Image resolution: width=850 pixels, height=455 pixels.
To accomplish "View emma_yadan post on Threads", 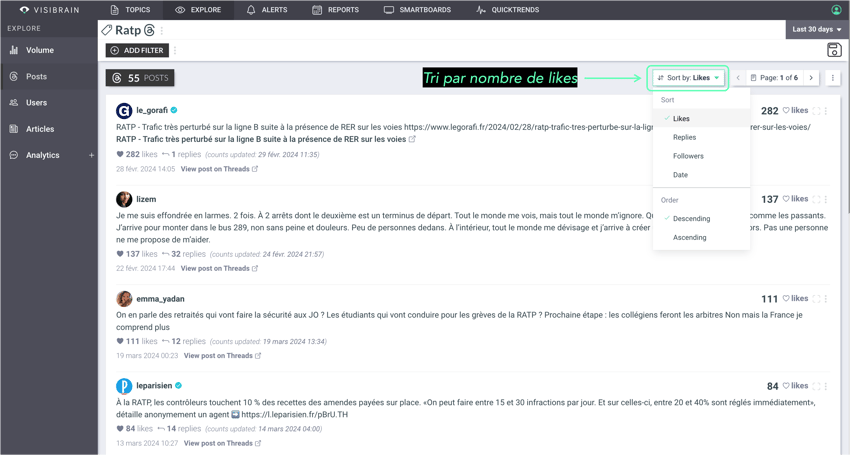I will [x=222, y=356].
